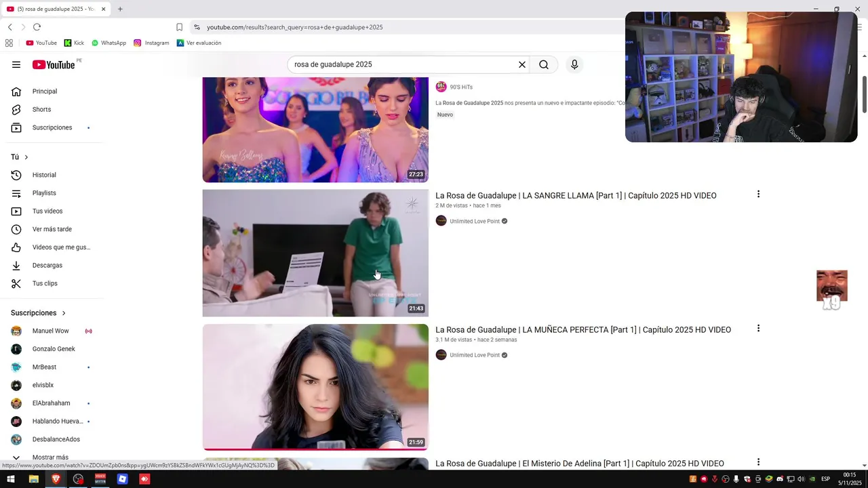Open 90'S HiTs channel
Image resolution: width=868 pixels, height=488 pixels.
click(x=461, y=87)
